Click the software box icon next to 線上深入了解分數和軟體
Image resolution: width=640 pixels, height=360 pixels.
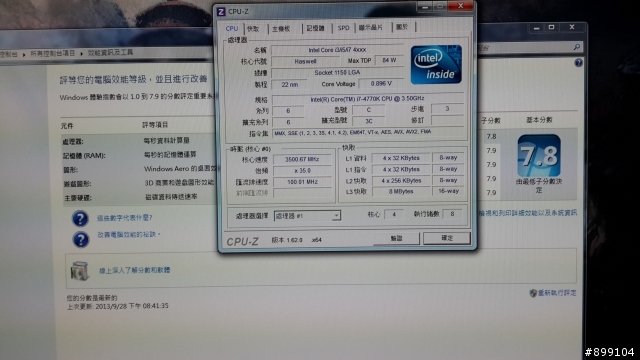[x=80, y=271]
